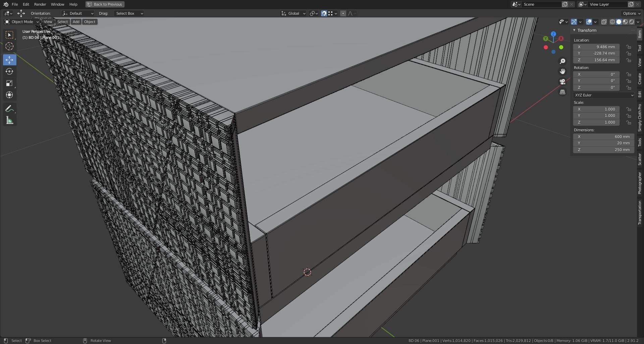
Task: Pick the Annotate pencil tool
Action: [x=9, y=109]
